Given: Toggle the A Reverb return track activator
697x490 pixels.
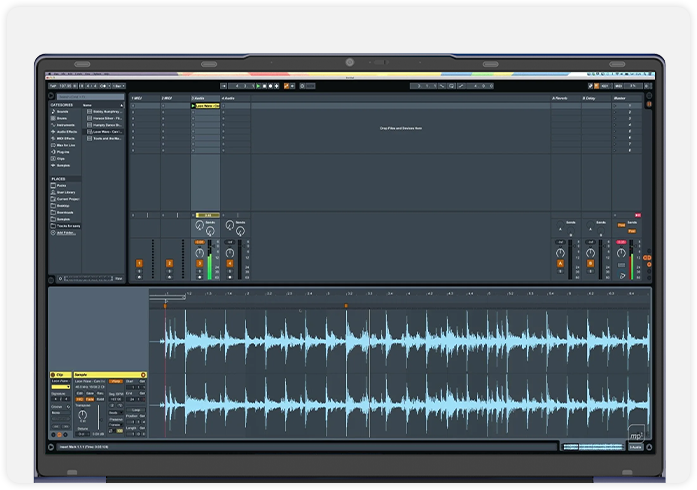Looking at the screenshot, I should (x=560, y=263).
